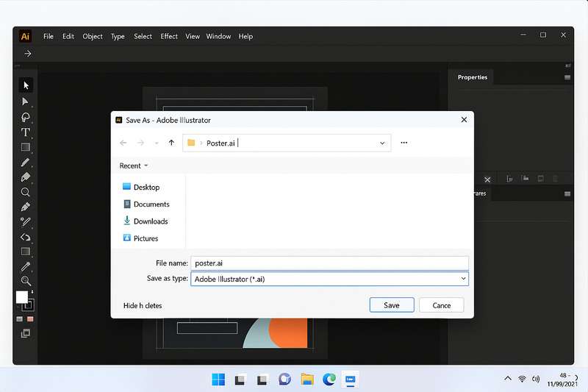Screen dimensions: 588x392
Task: Click the File name input field
Action: point(329,263)
